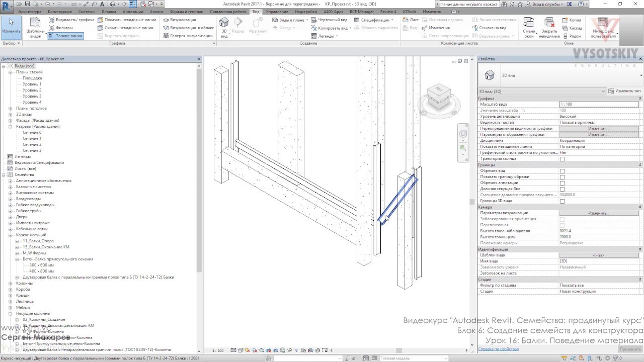The image size is (644, 362).
Task: Open the Визуализация render tool
Action: [x=179, y=20]
